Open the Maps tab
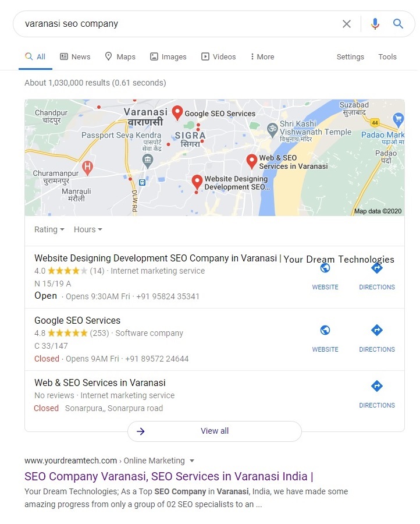This screenshot has width=420, height=524. [x=120, y=57]
